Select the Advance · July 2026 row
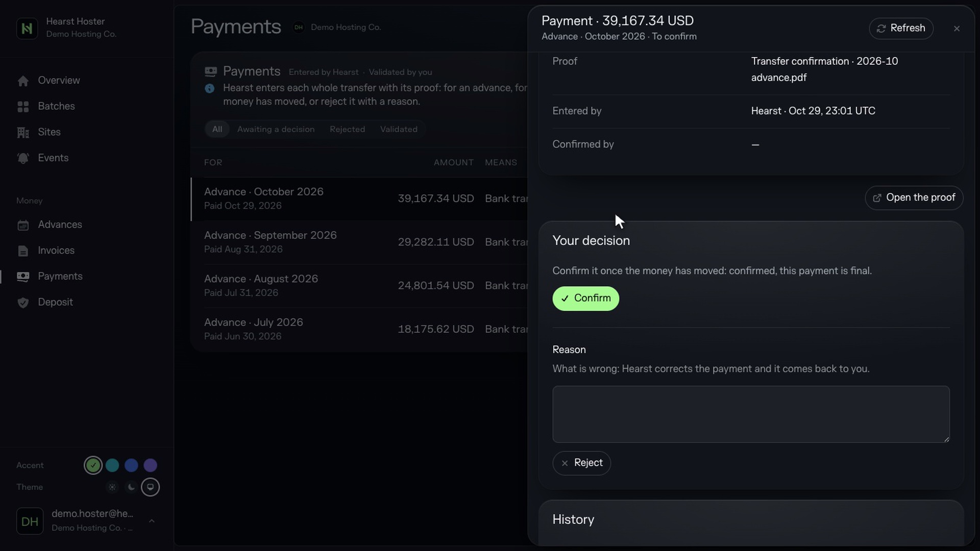This screenshot has width=980, height=551. point(359,330)
